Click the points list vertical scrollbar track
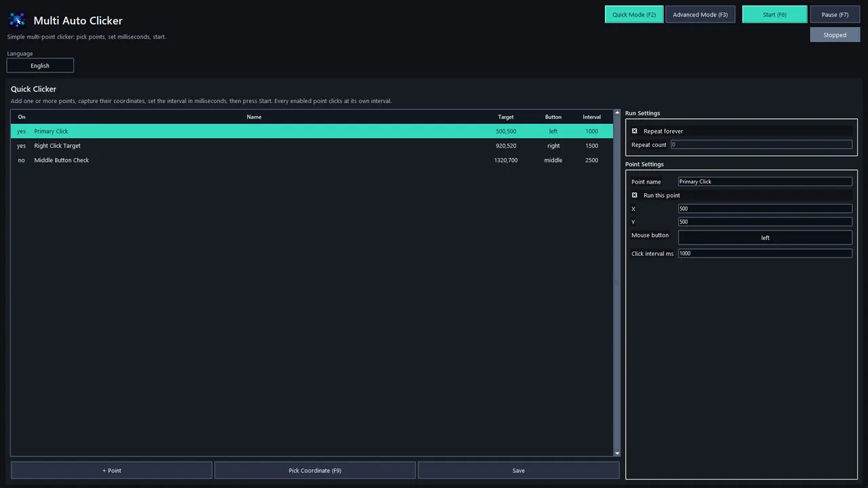The width and height of the screenshot is (868, 488). 617,283
